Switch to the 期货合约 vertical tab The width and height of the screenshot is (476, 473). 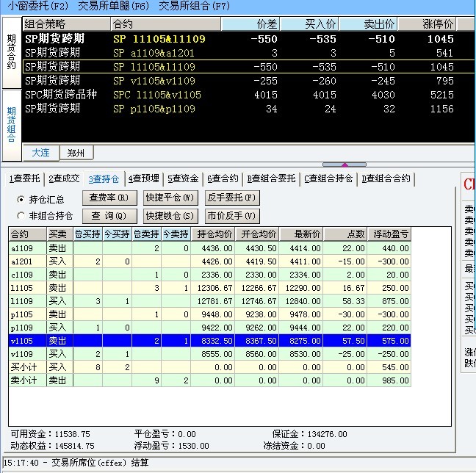[12, 52]
